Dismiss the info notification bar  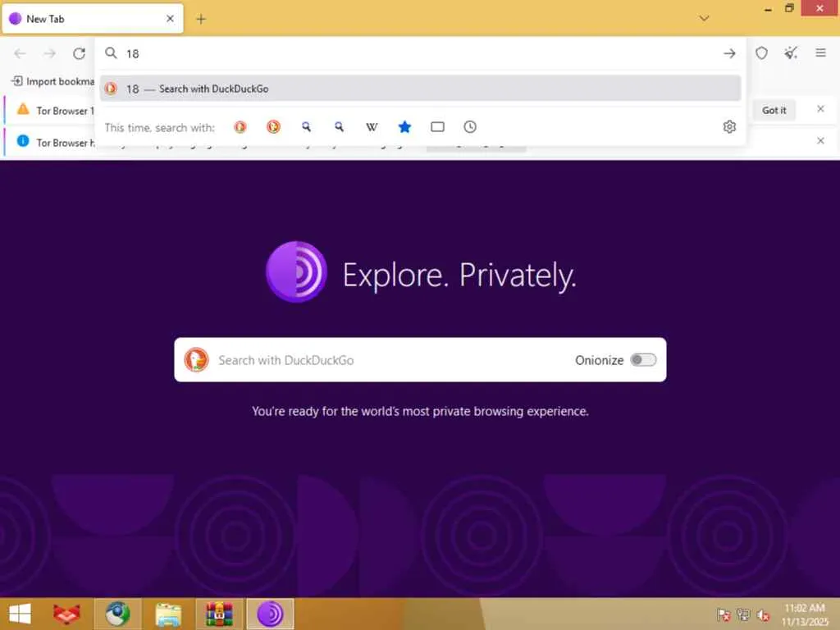(x=820, y=140)
